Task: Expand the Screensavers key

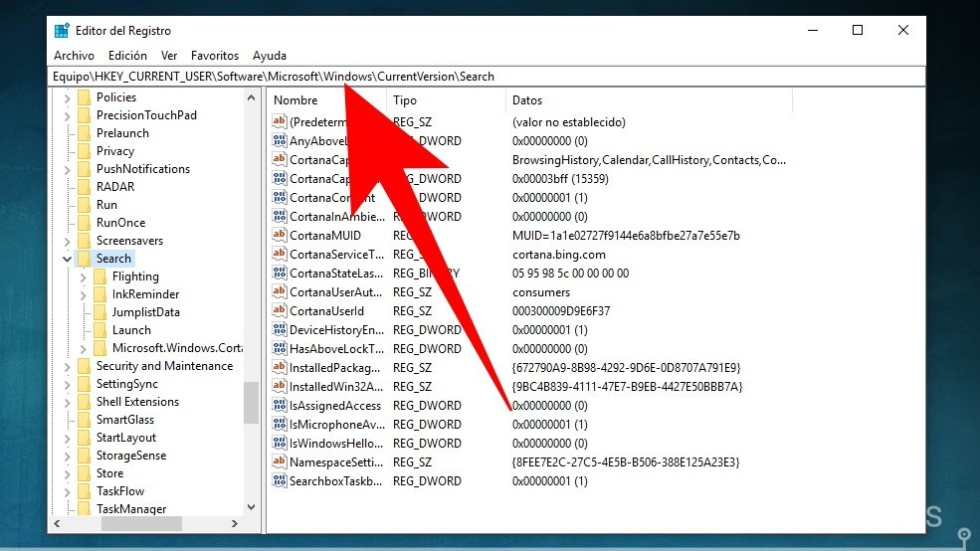Action: (x=68, y=241)
